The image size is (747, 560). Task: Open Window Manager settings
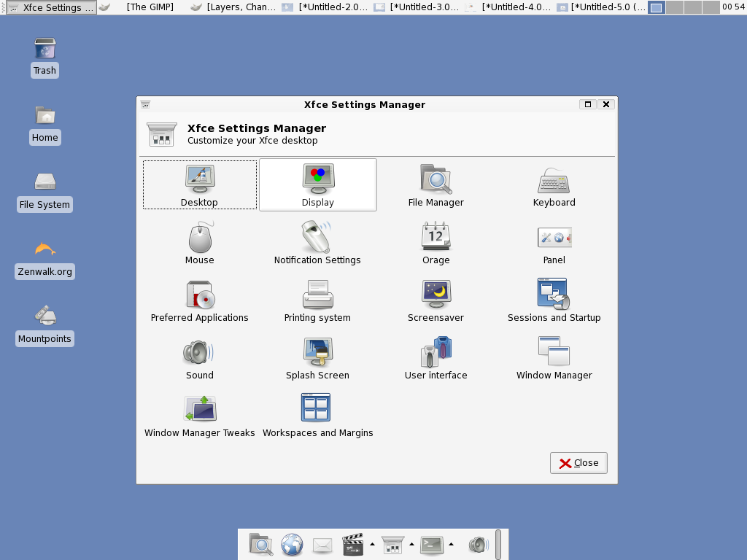(x=554, y=357)
